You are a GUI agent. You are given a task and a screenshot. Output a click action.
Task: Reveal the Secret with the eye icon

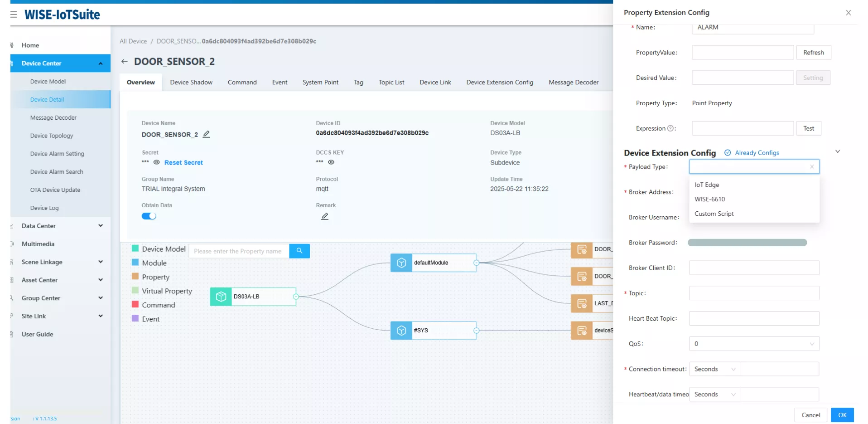click(156, 162)
